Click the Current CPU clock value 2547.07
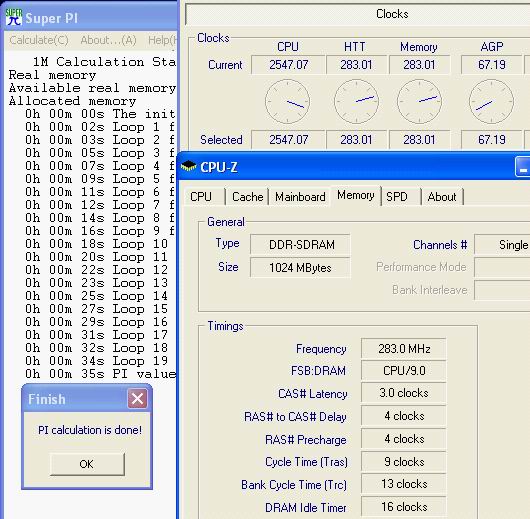The width and height of the screenshot is (530, 519). [288, 65]
